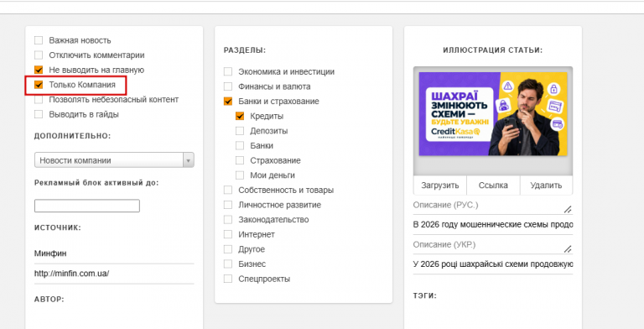The width and height of the screenshot is (644, 329).
Task: Check the 'Страхование' subsection
Action: point(240,160)
